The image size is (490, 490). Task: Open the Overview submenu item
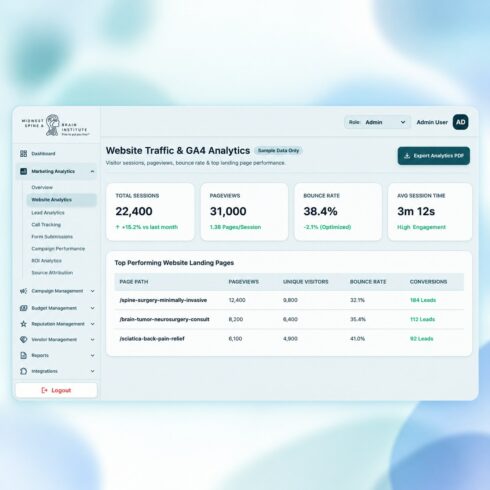coord(42,187)
